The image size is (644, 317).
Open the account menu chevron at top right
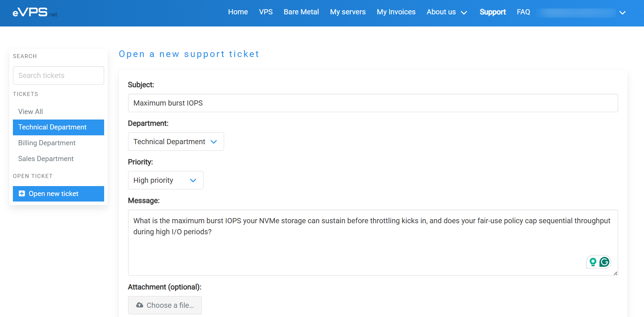click(622, 13)
